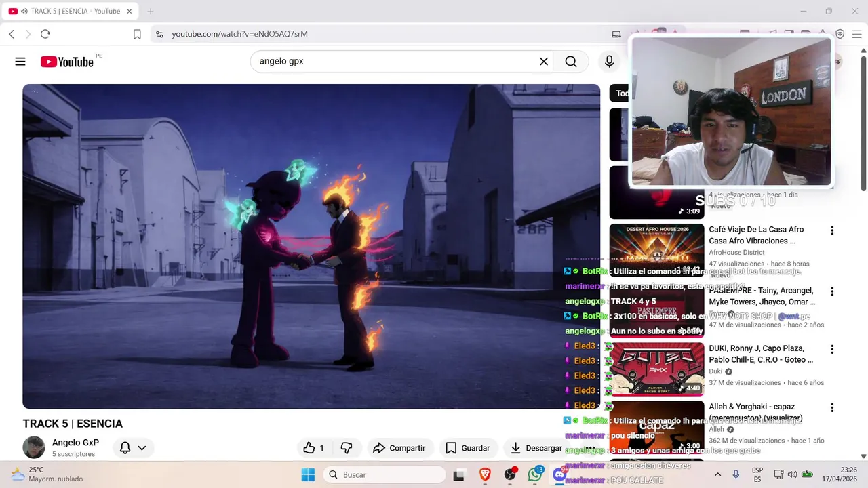Like the TRACK 5 video
868x488 pixels.
313,448
